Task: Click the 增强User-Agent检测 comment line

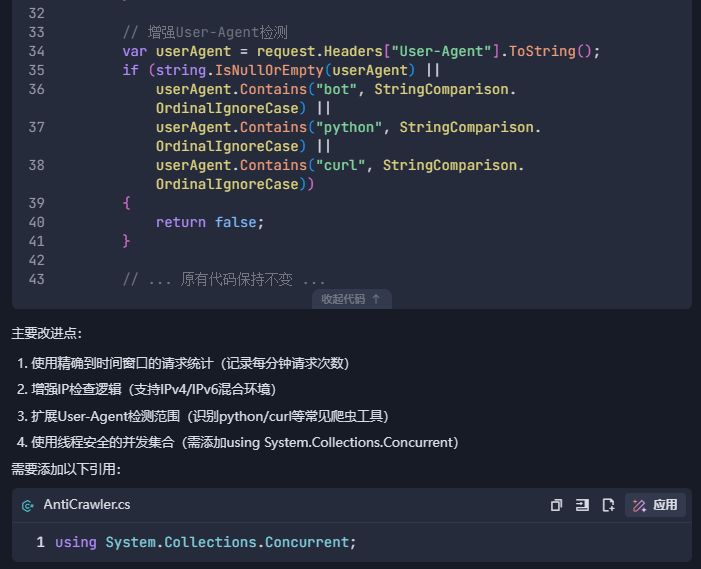Action: click(x=205, y=32)
